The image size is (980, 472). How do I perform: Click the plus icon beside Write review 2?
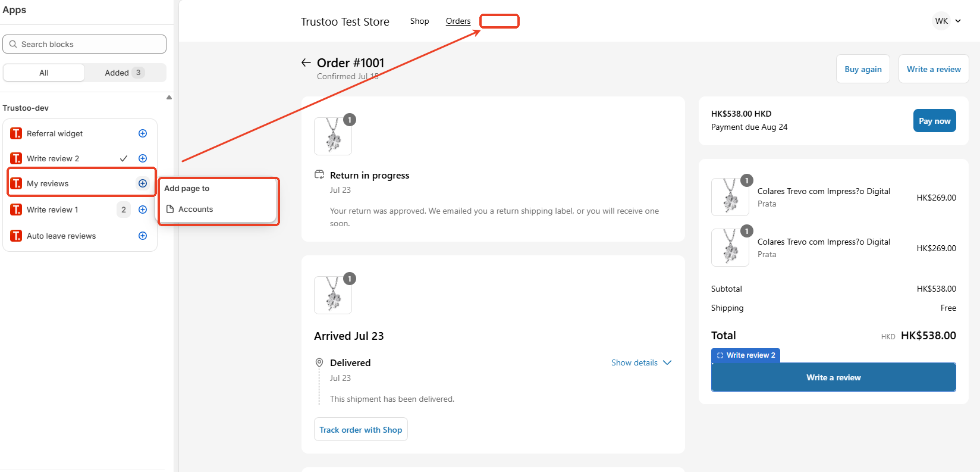pos(143,158)
